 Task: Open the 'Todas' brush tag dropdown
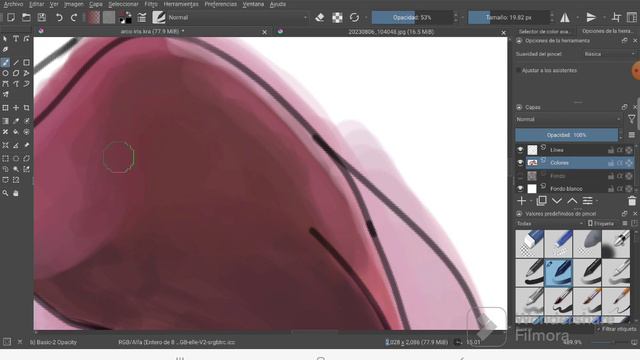coord(549,224)
